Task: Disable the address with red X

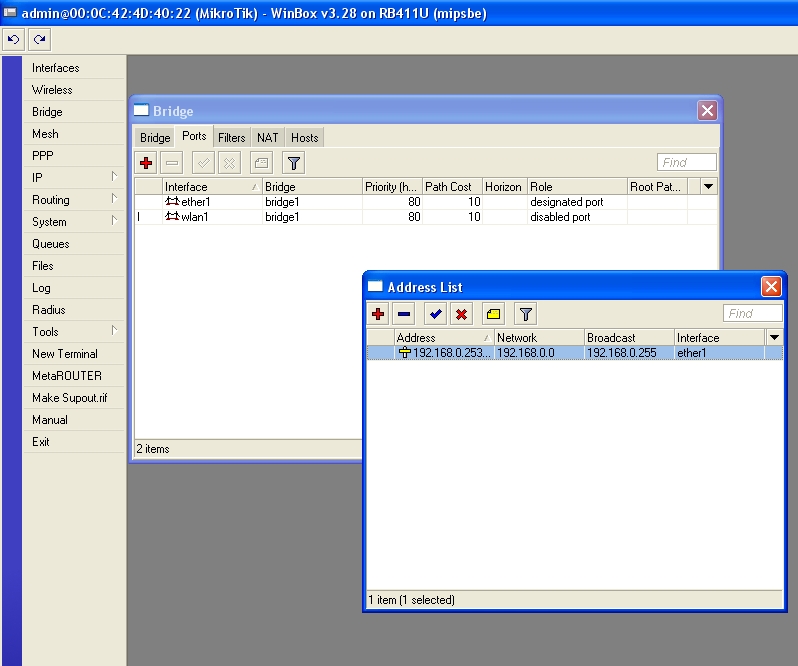Action: click(x=462, y=314)
